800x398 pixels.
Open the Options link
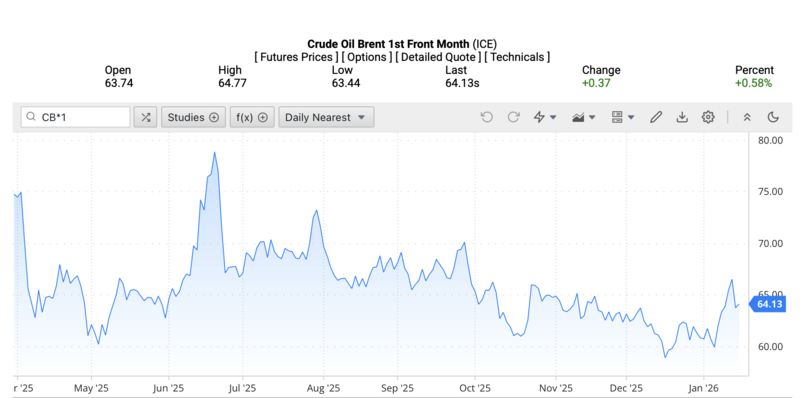tap(367, 57)
